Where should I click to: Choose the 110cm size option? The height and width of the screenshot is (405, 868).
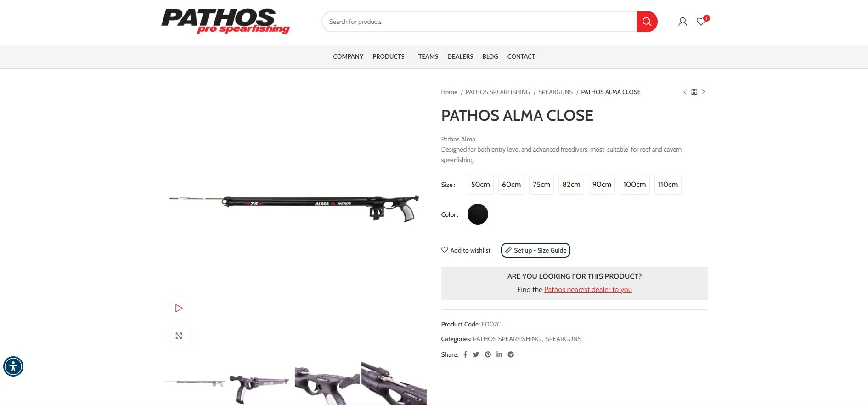(x=668, y=184)
